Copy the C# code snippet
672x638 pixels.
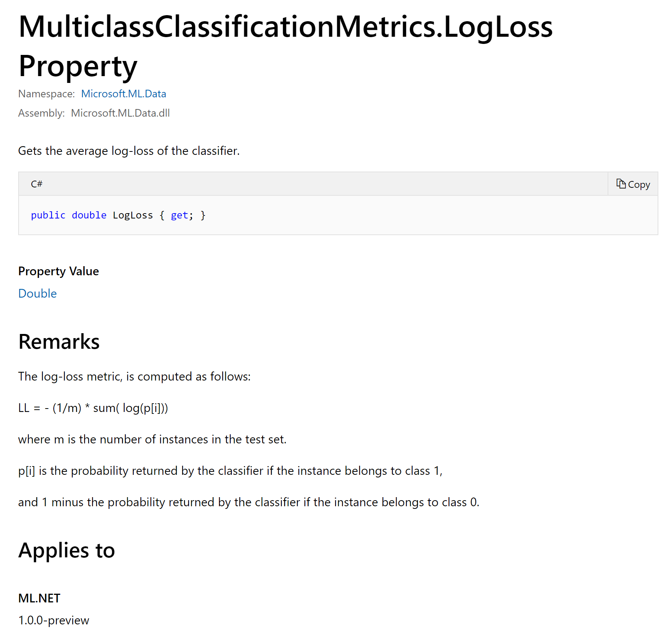pos(633,184)
